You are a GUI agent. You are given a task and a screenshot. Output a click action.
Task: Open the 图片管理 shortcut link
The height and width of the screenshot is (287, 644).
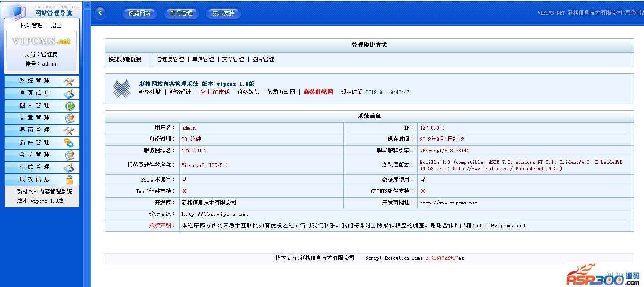tap(263, 59)
